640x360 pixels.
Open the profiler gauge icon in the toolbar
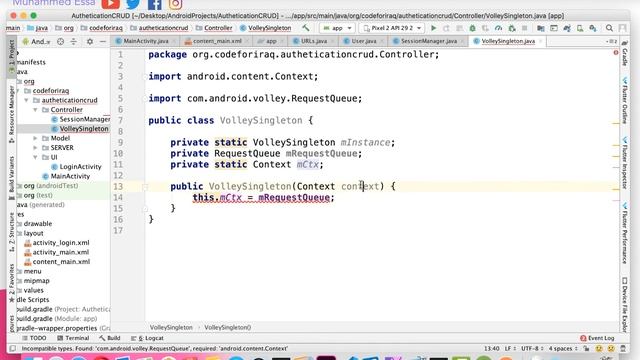498,28
